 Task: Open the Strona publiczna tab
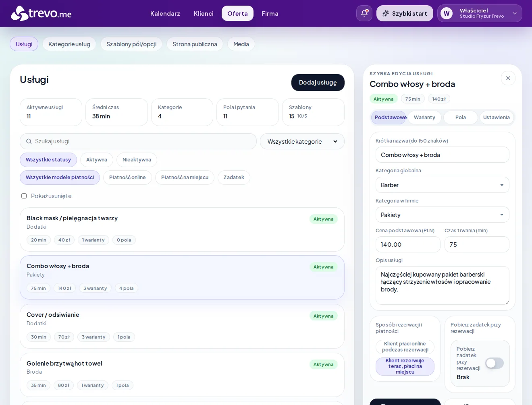195,44
